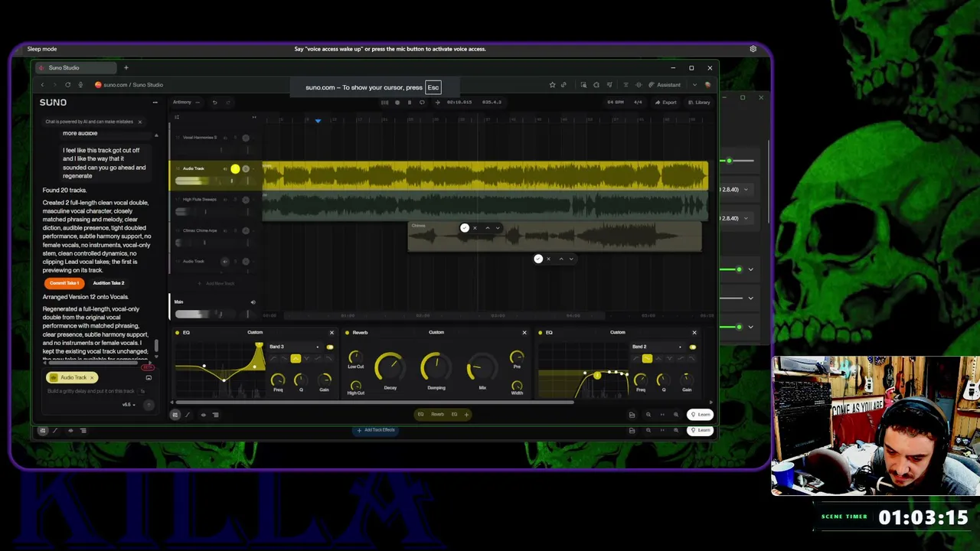Mute the bottom Audio Track with the speaker button
The width and height of the screenshot is (980, 551).
pyautogui.click(x=224, y=262)
